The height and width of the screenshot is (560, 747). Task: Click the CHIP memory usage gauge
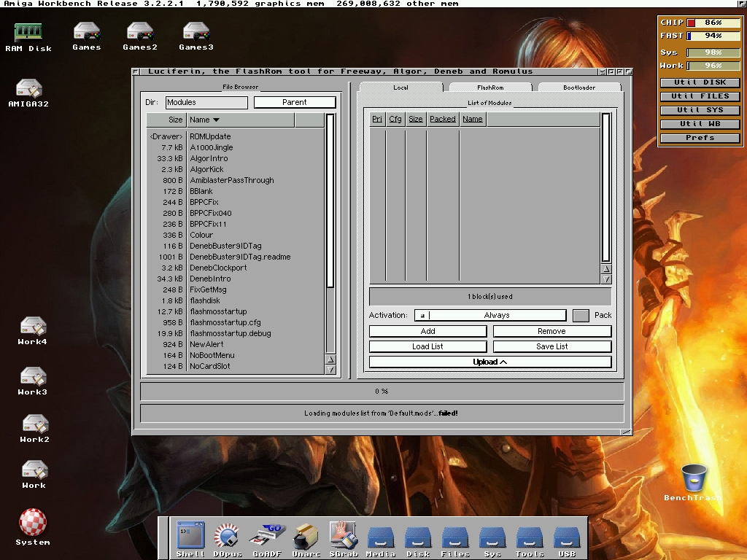coord(713,23)
